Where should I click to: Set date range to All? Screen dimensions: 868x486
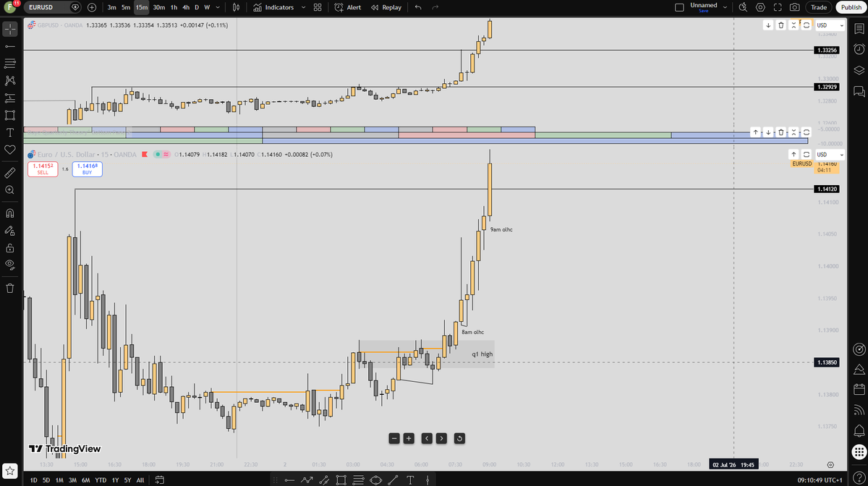tap(140, 480)
